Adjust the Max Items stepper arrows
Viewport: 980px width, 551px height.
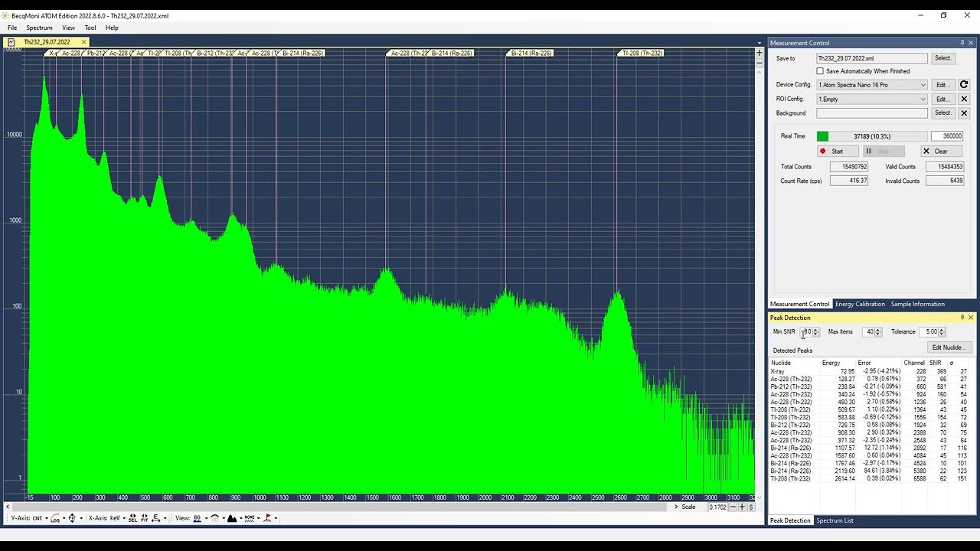pos(877,331)
